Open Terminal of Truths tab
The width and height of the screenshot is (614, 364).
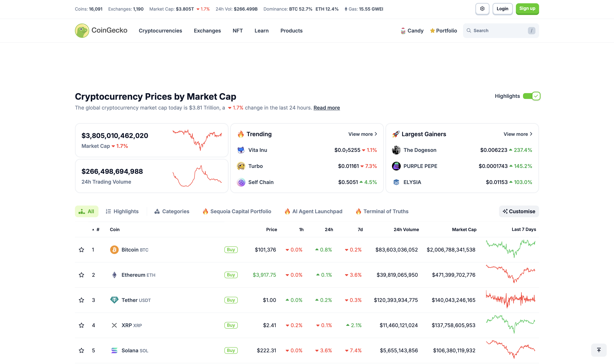[382, 211]
